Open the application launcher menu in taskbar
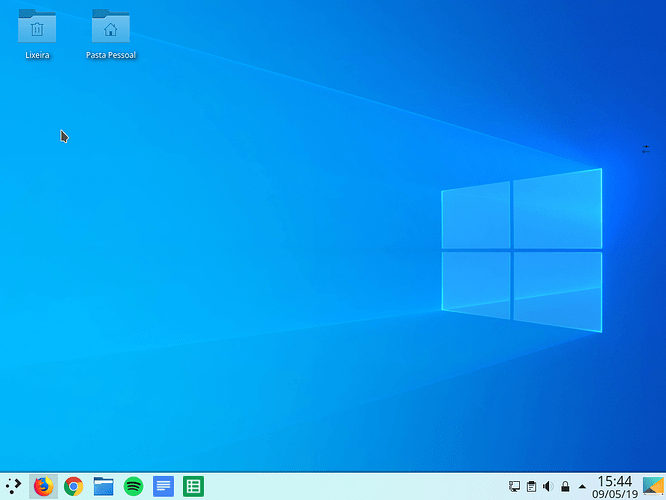This screenshot has height=500, width=666. tap(14, 486)
